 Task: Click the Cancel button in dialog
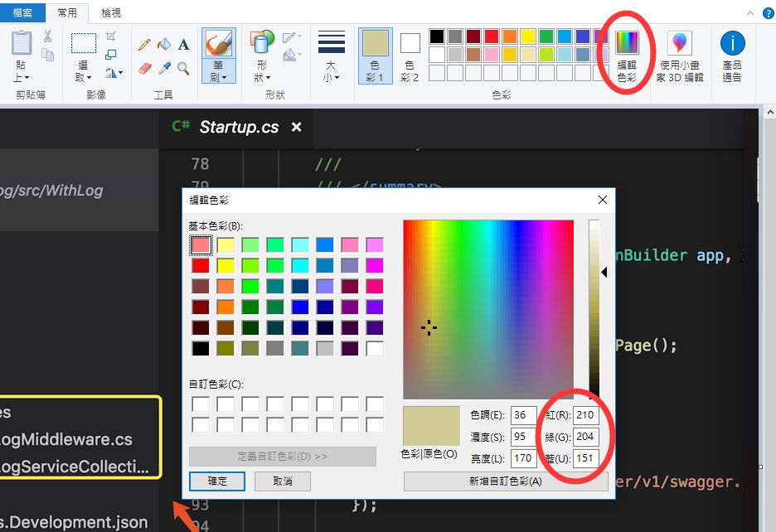click(283, 481)
